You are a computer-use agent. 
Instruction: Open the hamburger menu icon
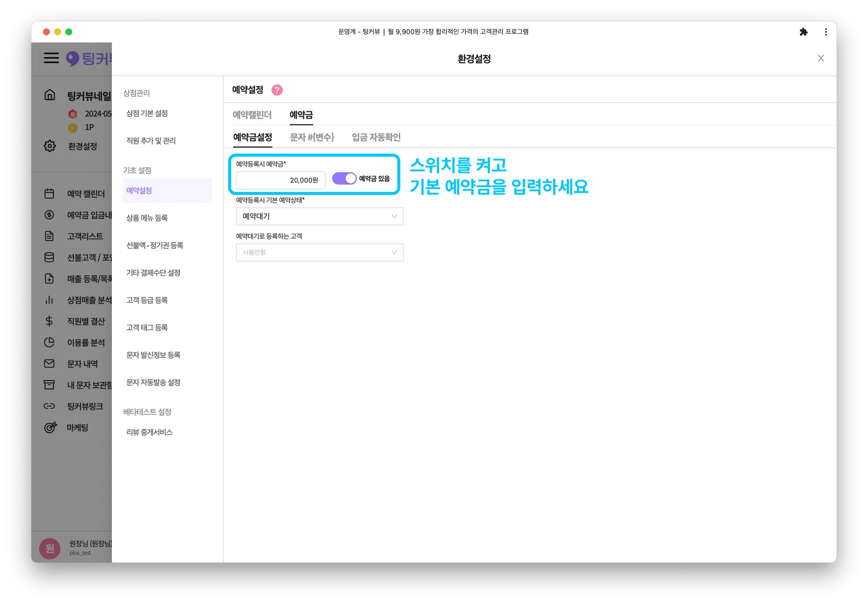click(51, 58)
